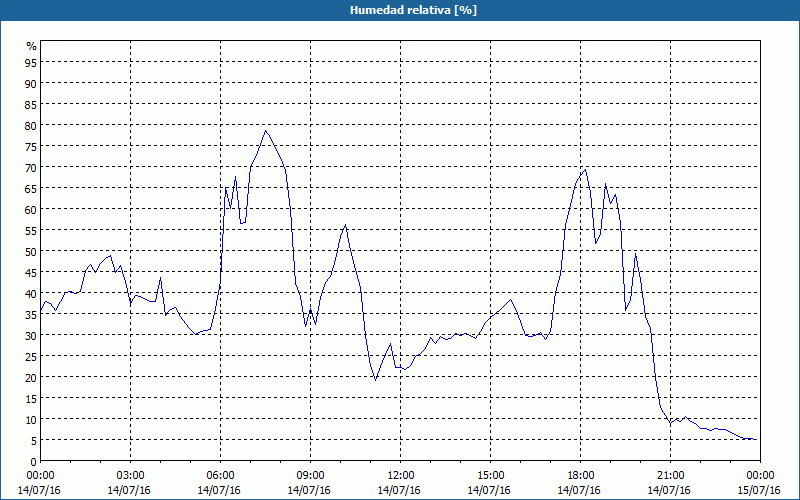The image size is (800, 500).
Task: Click the '30' y-axis label
Action: click(31, 335)
